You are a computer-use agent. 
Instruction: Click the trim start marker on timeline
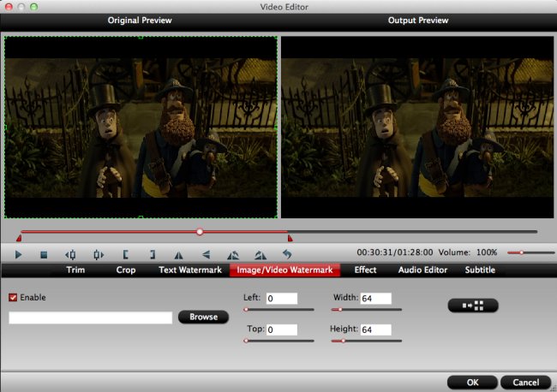coord(19,239)
